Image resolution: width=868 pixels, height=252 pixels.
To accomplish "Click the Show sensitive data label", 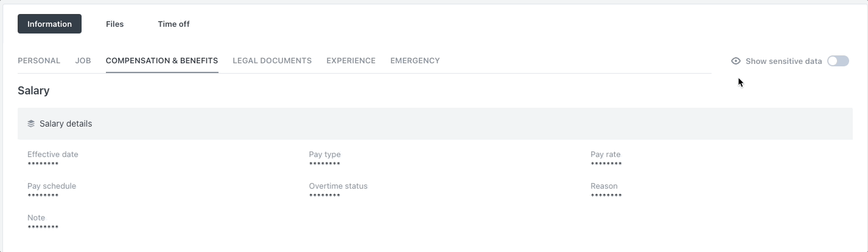I will (x=783, y=61).
